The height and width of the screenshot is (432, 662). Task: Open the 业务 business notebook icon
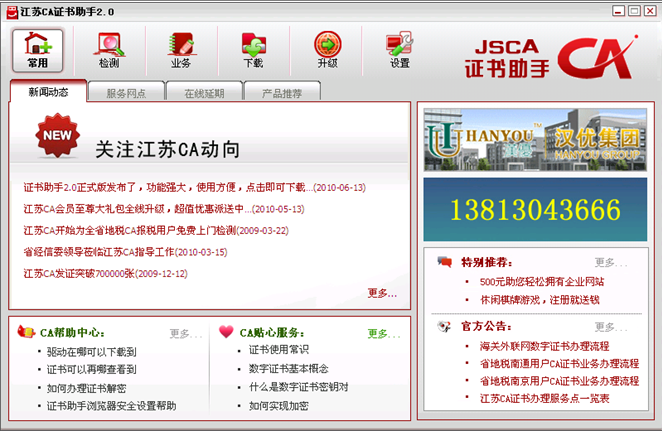(181, 51)
